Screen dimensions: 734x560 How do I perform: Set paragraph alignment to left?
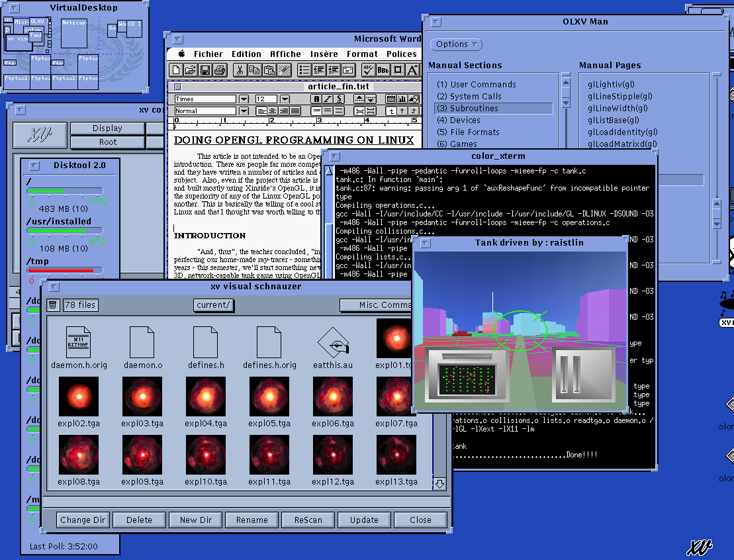click(x=261, y=111)
